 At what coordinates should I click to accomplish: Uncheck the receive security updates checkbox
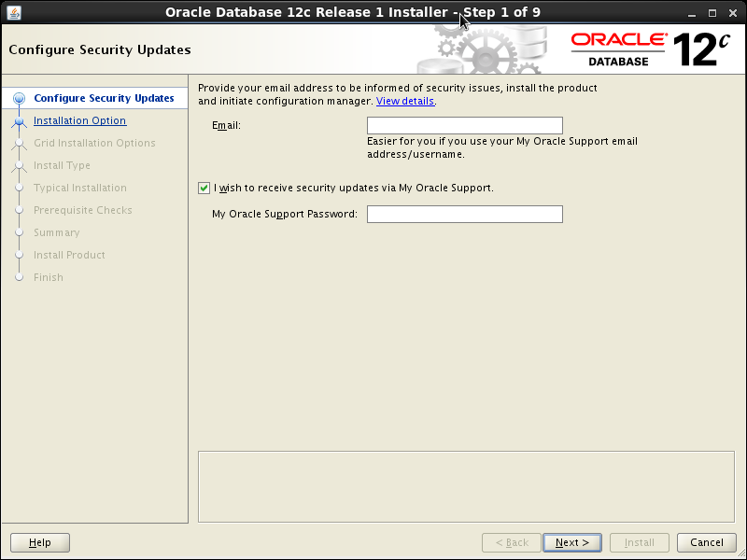pyautogui.click(x=204, y=189)
